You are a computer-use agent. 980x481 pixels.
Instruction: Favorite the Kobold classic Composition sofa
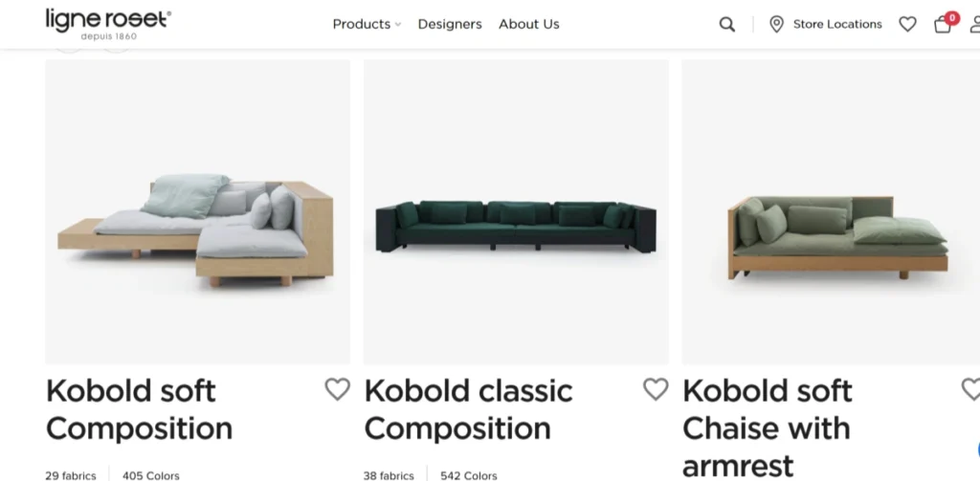655,389
